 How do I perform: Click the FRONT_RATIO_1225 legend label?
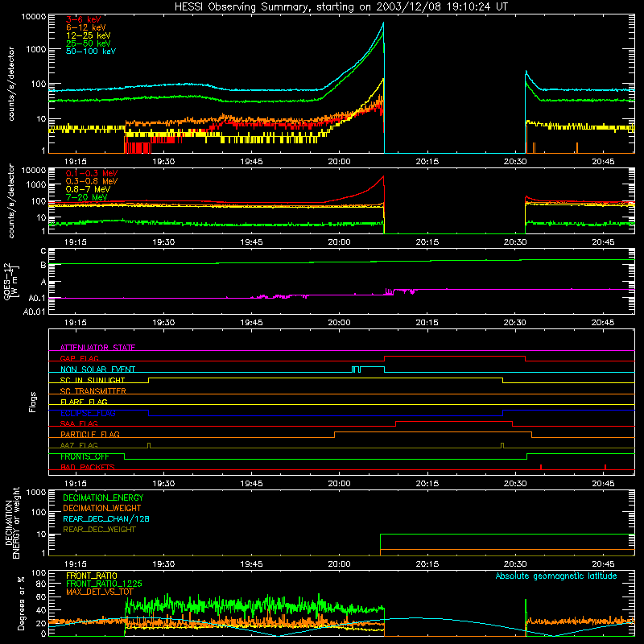(104, 584)
